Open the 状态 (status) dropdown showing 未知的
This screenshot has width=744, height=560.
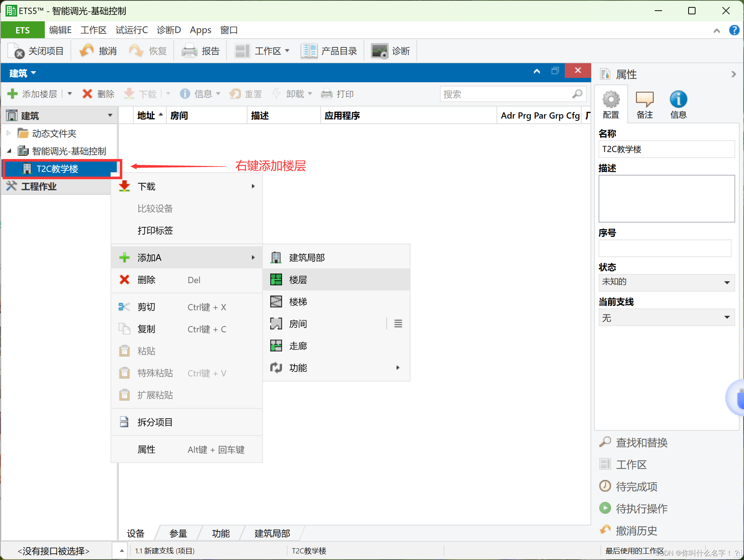(666, 282)
